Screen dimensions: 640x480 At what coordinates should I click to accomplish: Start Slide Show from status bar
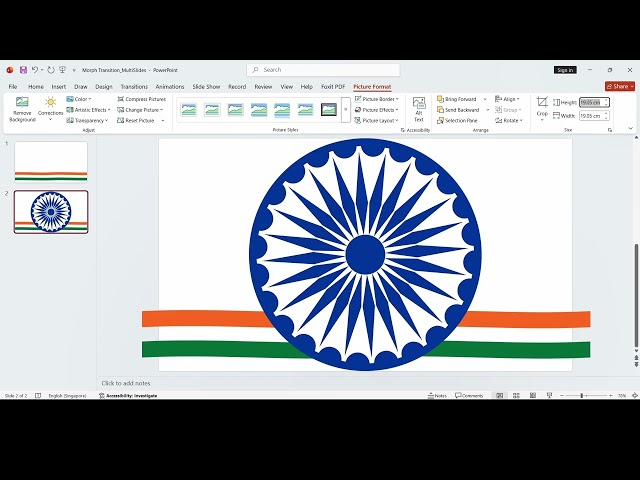549,396
